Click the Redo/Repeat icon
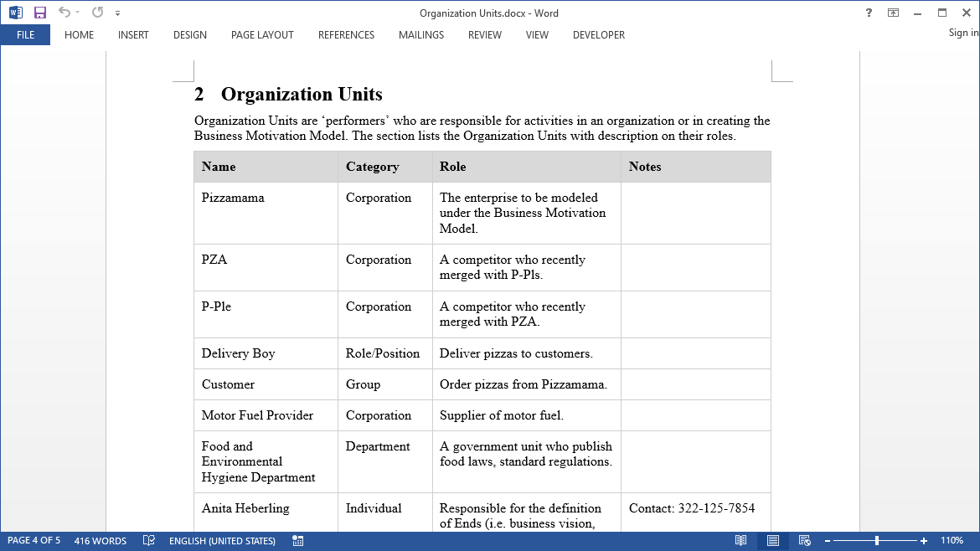Screen dimensions: 980x551 click(x=97, y=12)
